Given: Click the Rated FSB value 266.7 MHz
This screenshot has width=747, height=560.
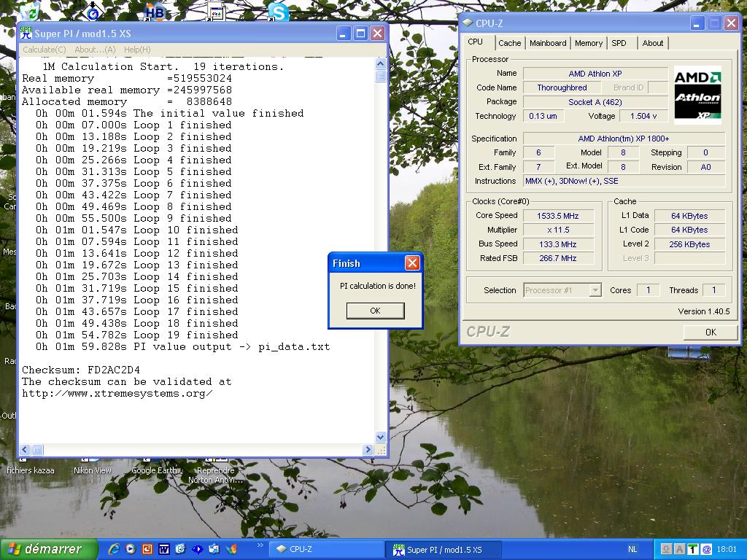Looking at the screenshot, I should [558, 258].
